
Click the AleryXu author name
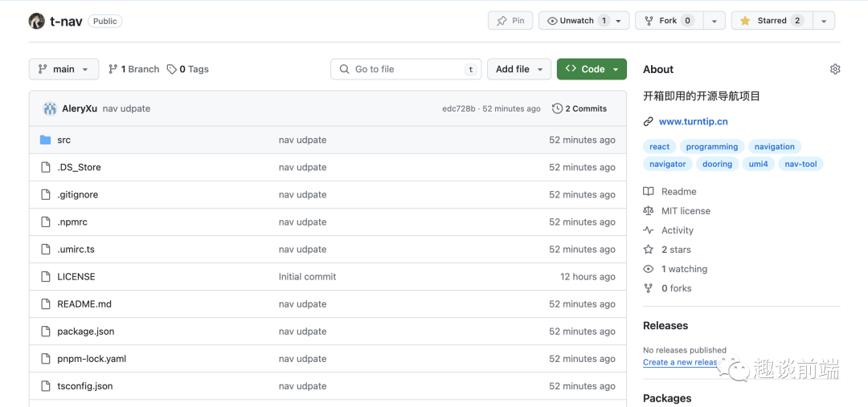coord(80,108)
